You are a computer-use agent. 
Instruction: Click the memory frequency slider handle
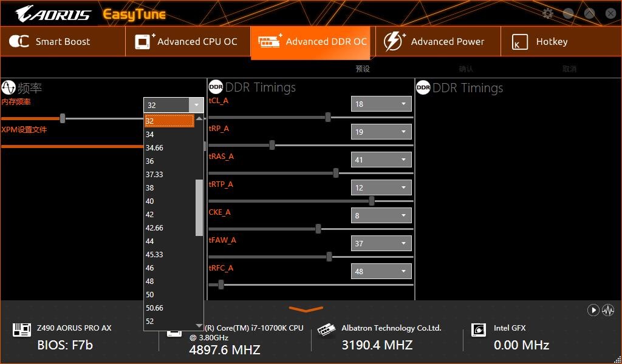point(63,118)
